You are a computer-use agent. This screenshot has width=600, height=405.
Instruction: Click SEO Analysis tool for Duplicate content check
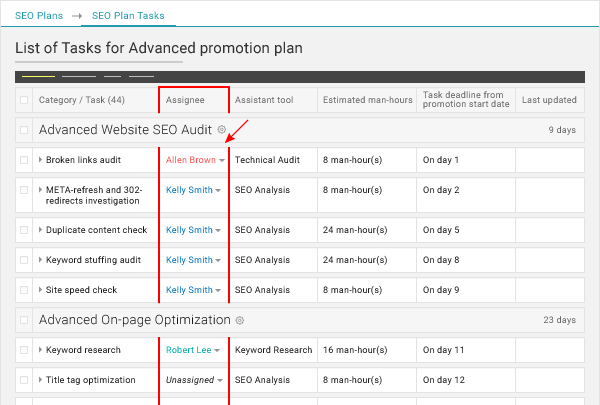click(262, 230)
